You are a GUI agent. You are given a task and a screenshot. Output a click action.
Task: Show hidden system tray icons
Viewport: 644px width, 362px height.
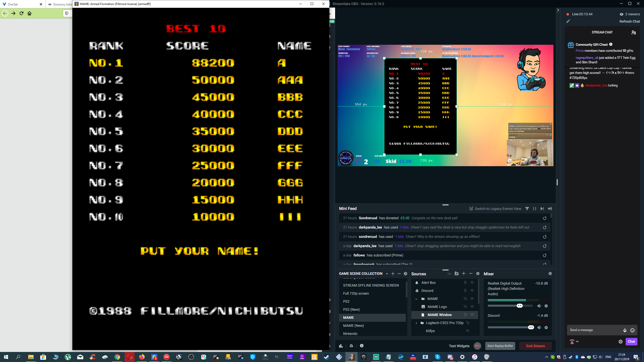click(x=546, y=357)
